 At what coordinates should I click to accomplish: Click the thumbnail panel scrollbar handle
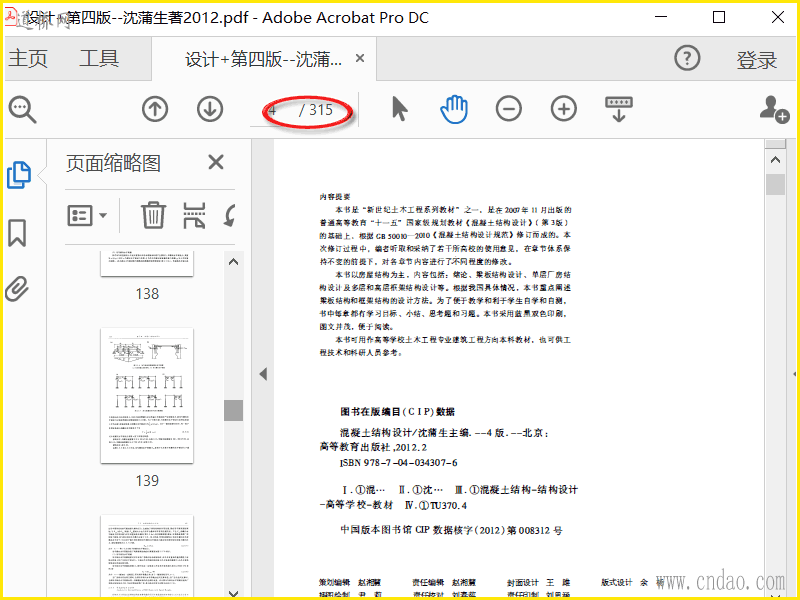233,410
